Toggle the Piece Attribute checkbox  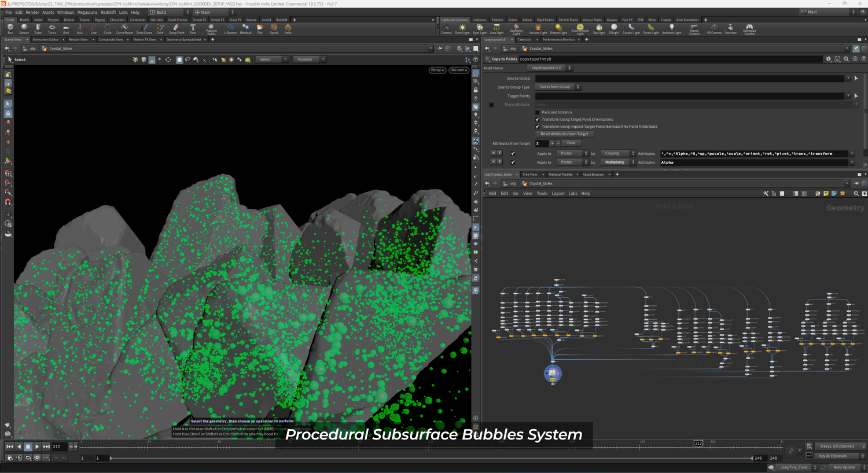click(x=491, y=105)
